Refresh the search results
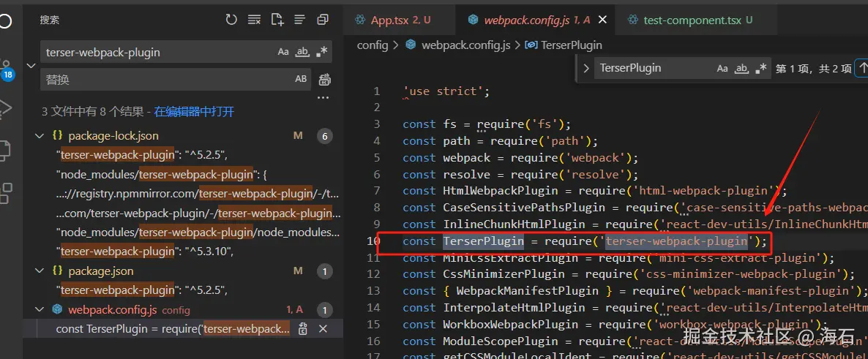The width and height of the screenshot is (868, 359). pyautogui.click(x=231, y=20)
